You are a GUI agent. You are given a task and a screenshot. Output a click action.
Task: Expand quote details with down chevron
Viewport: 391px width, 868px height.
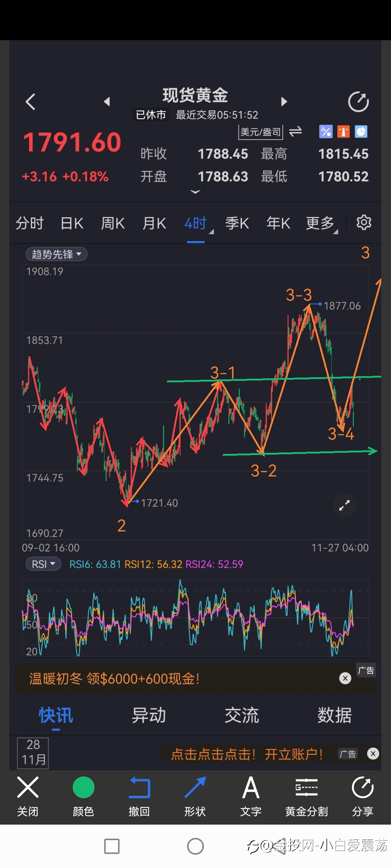tap(195, 192)
